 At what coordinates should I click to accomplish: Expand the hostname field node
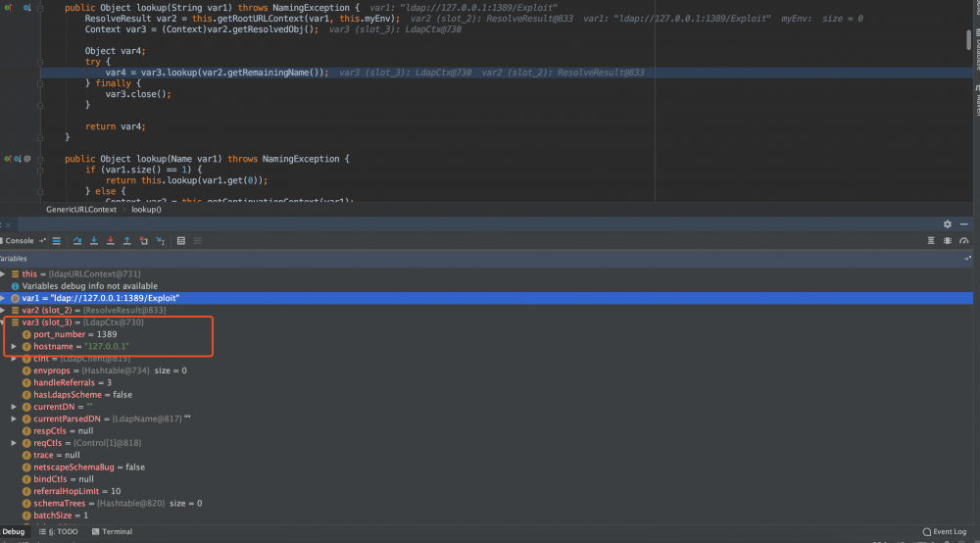pos(14,346)
